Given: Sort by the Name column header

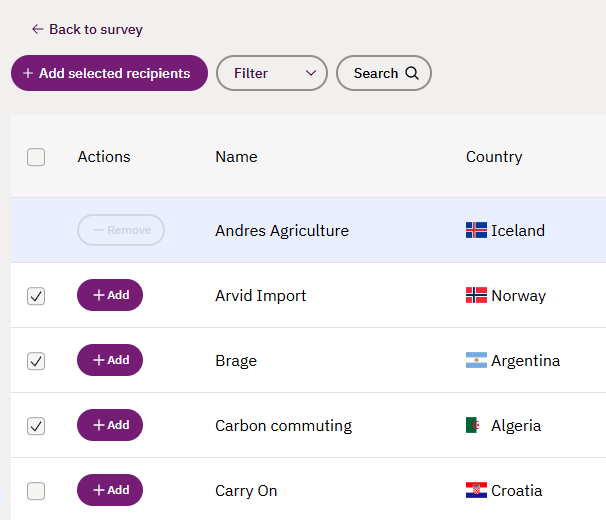Looking at the screenshot, I should (x=236, y=157).
